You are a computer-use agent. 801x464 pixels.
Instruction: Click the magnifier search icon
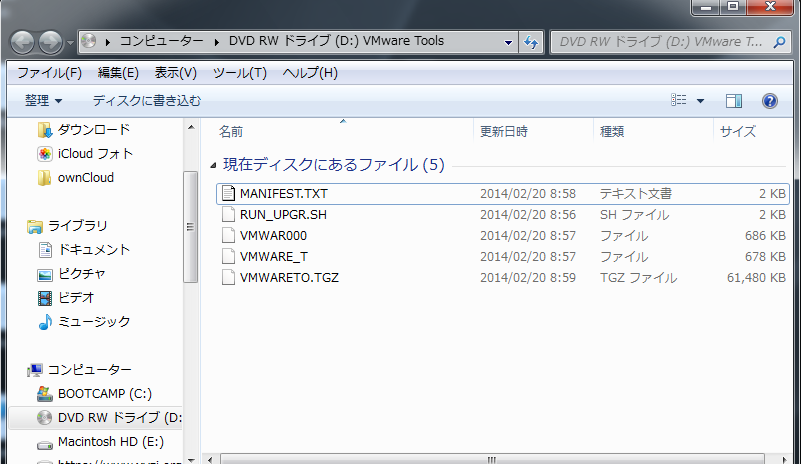780,42
